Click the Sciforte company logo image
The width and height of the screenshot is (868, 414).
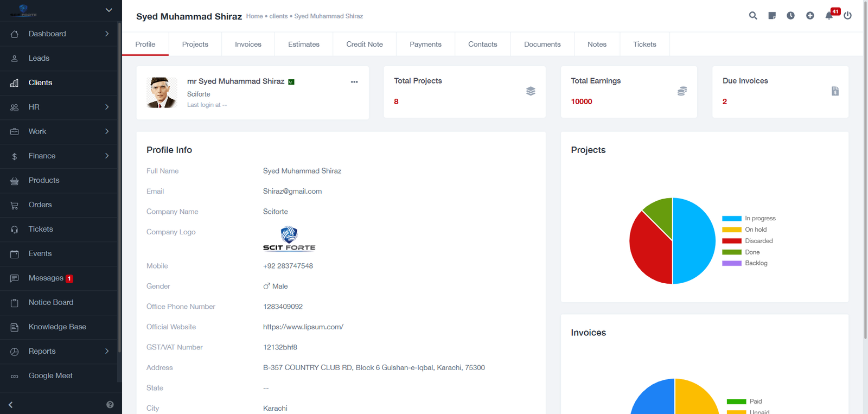[289, 239]
